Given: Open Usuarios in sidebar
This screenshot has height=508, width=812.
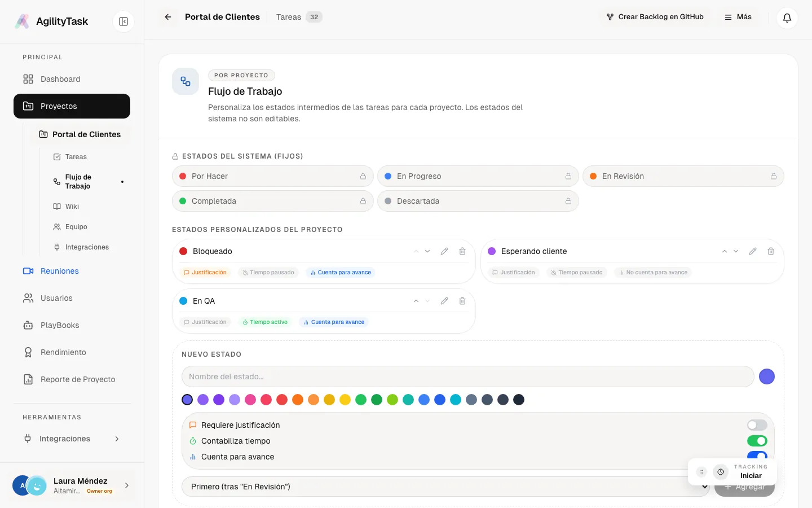Looking at the screenshot, I should [x=72, y=298].
